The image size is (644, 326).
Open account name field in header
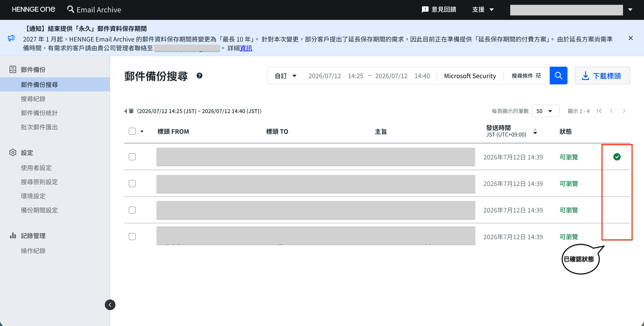click(x=566, y=10)
